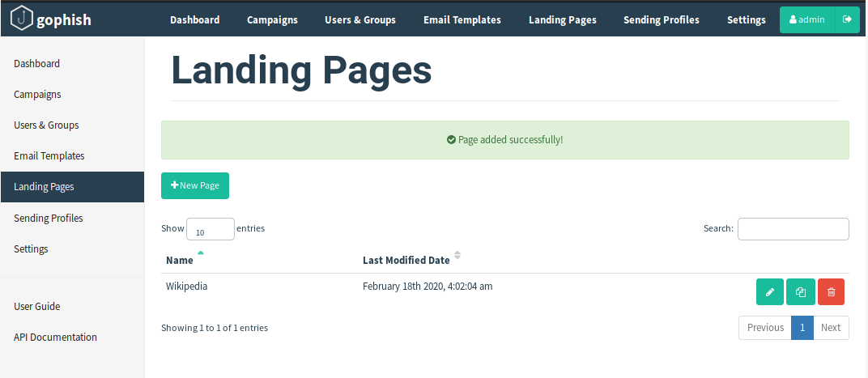
Task: Create a new landing page
Action: click(195, 185)
